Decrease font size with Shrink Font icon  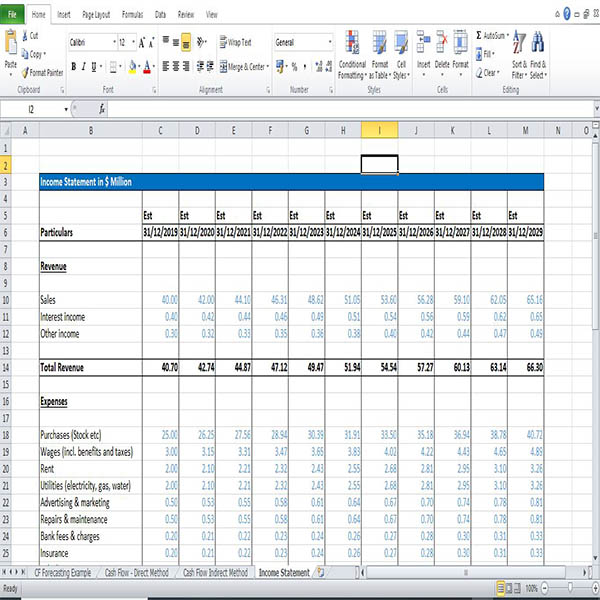(x=151, y=42)
